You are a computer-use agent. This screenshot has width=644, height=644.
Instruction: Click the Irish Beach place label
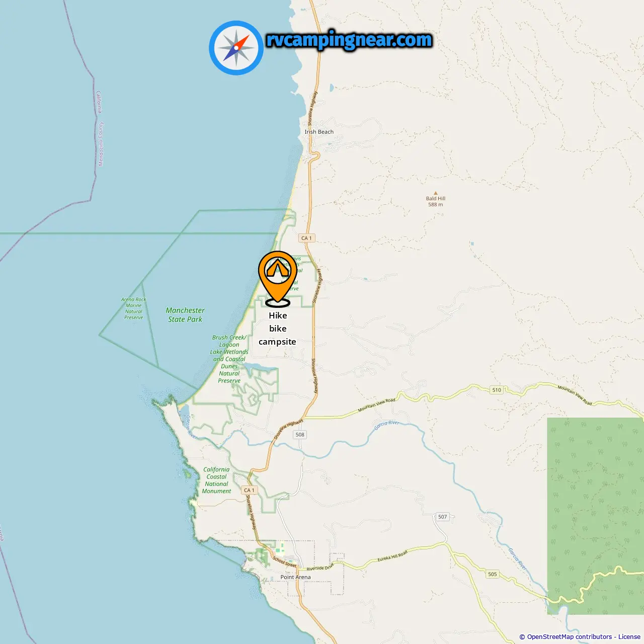(319, 132)
